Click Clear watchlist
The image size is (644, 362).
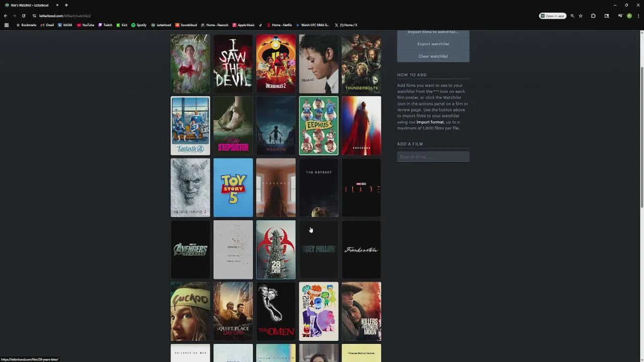click(433, 56)
